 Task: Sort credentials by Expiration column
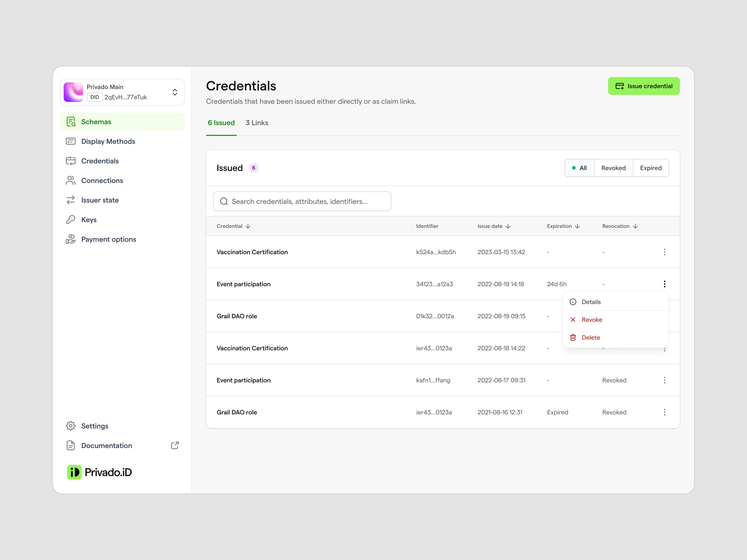[x=563, y=226]
